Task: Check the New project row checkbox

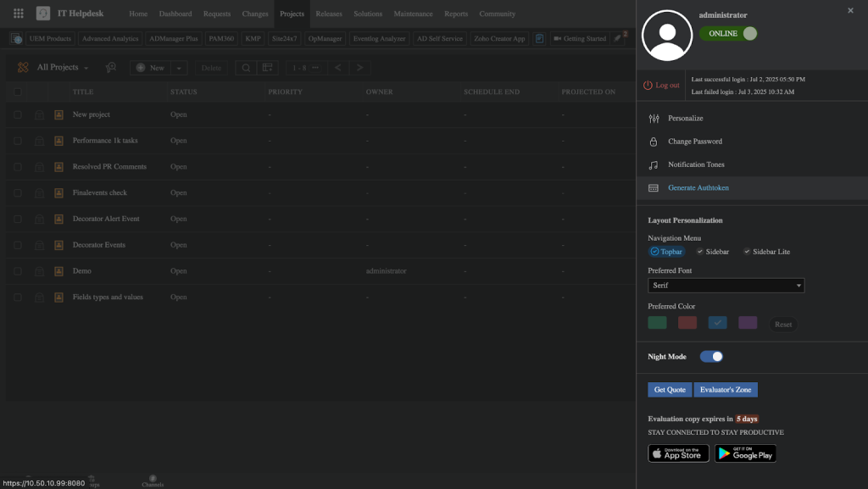Action: click(18, 114)
